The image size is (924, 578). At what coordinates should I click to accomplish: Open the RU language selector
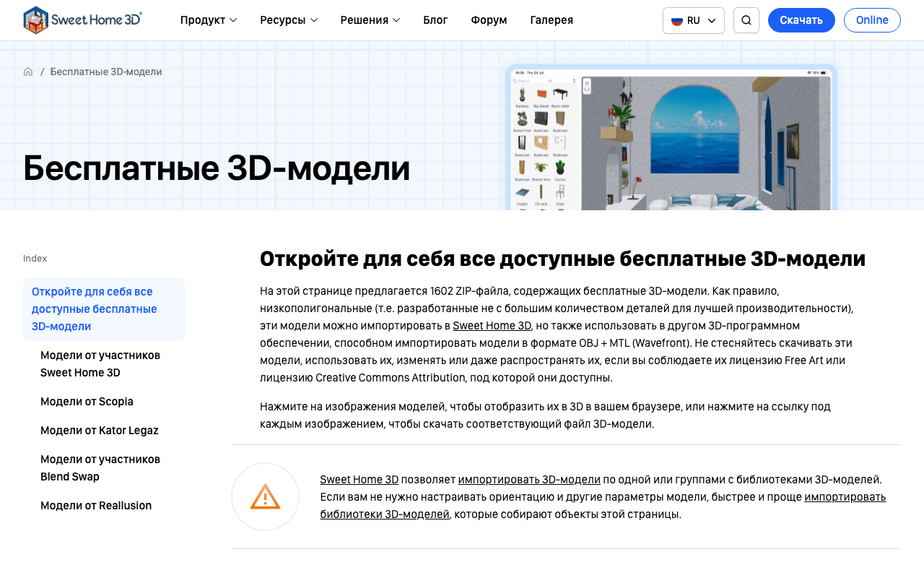coord(694,20)
